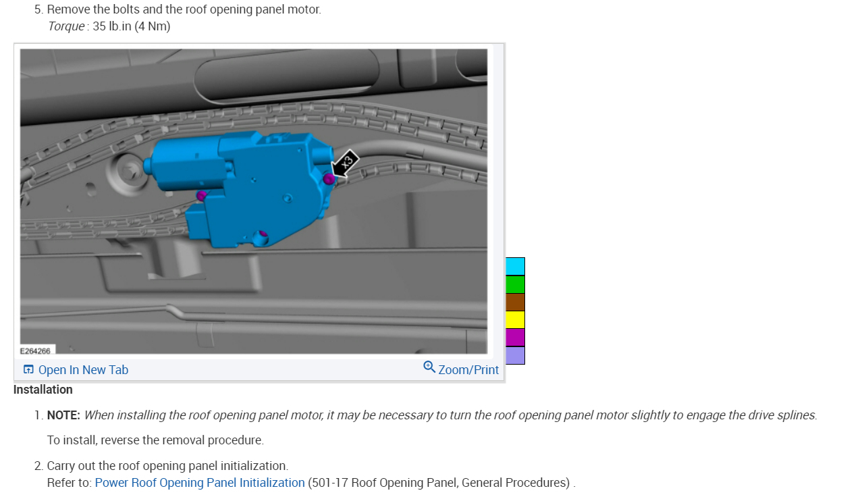The width and height of the screenshot is (868, 497).
Task: Click To install, reverse the removal procedure
Action: pos(155,440)
